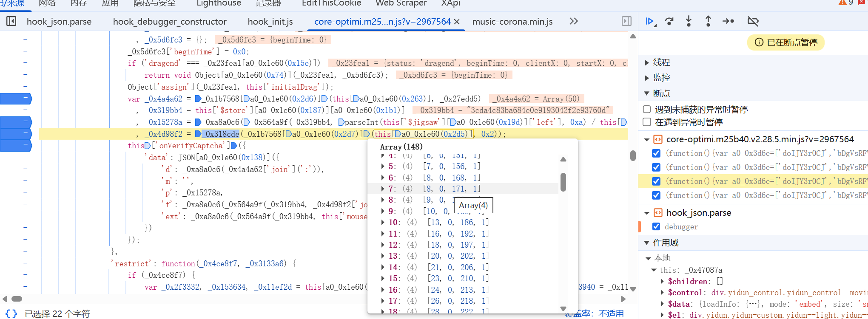
Task: Toggle the debugger sidebar panel icon
Action: point(626,21)
